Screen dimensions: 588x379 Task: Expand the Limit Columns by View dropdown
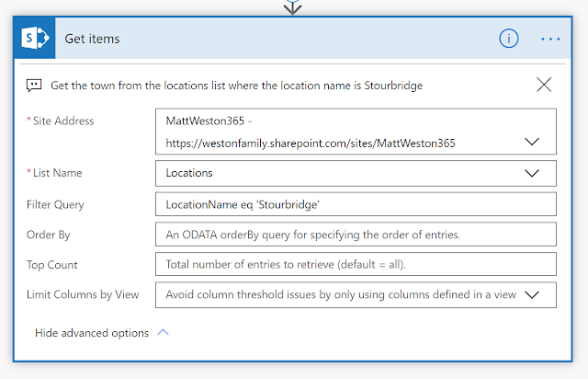pos(531,294)
